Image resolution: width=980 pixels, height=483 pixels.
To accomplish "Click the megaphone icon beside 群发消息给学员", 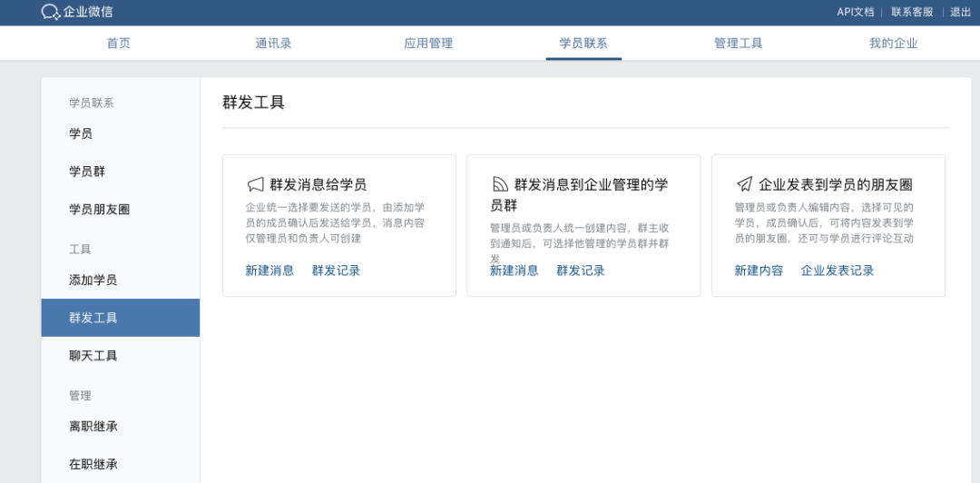I will click(255, 184).
